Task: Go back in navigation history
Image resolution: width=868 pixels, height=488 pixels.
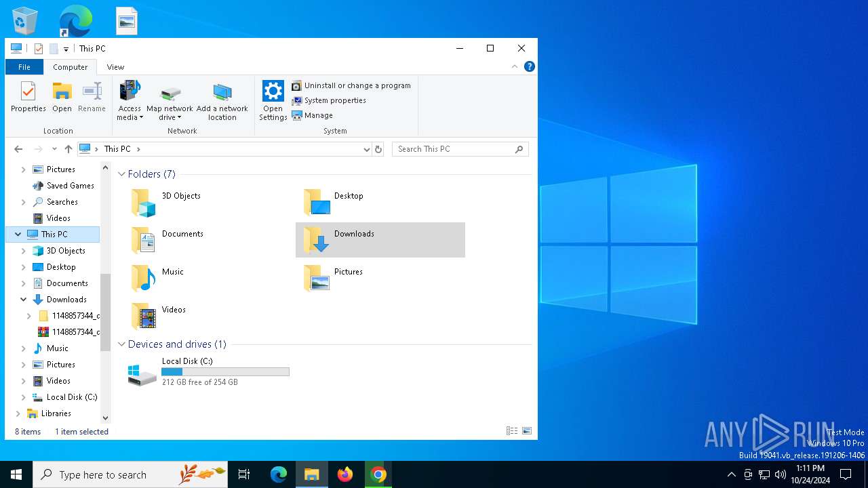Action: (18, 149)
